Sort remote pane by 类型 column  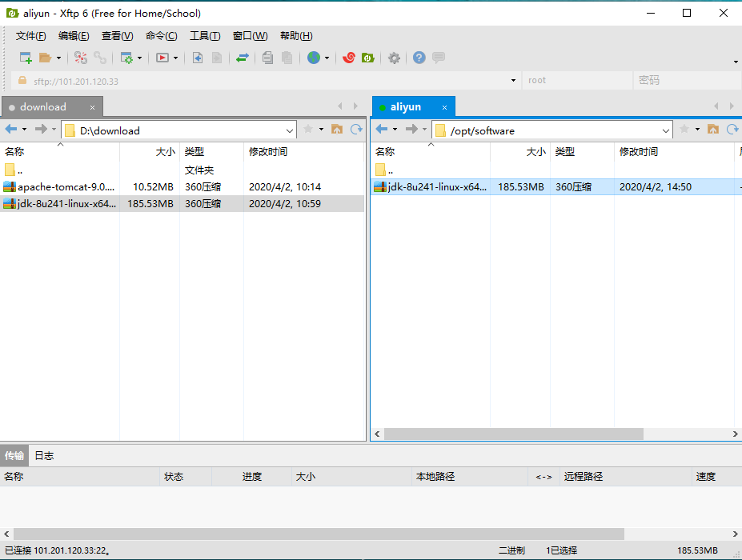(x=582, y=152)
